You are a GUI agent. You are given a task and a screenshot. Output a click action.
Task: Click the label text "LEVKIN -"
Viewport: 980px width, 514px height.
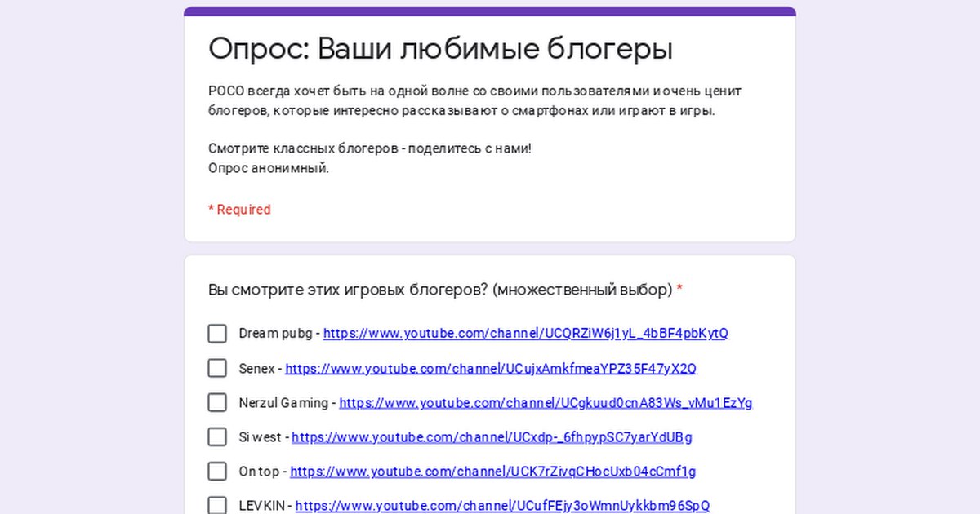pos(265,506)
